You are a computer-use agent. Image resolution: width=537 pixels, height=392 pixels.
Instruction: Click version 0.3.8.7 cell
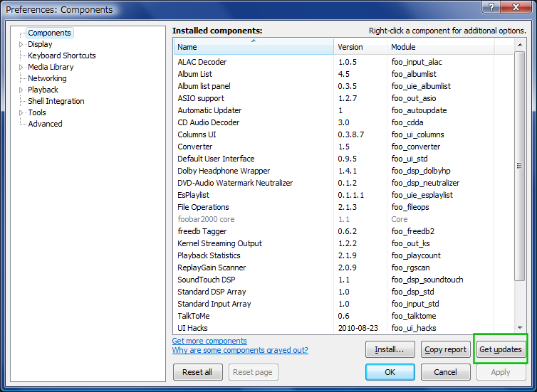pos(350,134)
